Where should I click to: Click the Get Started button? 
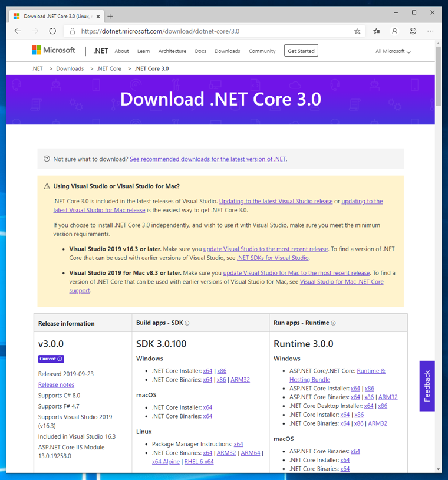click(301, 51)
